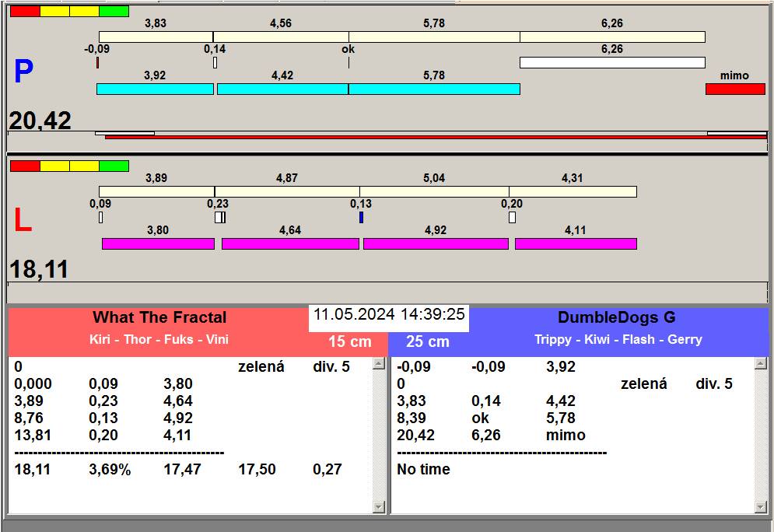Select the red mimo bar in lane P
The height and width of the screenshot is (532, 774).
[x=735, y=89]
